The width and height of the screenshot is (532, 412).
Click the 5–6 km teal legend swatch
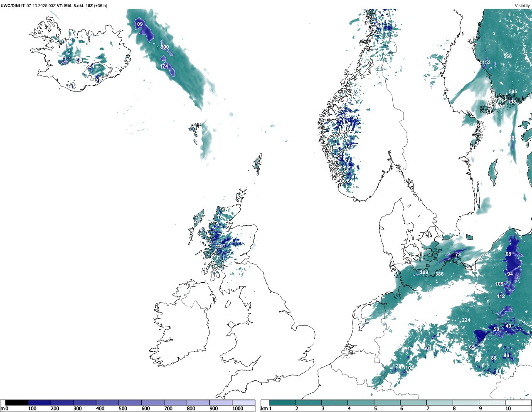pyautogui.click(x=387, y=402)
